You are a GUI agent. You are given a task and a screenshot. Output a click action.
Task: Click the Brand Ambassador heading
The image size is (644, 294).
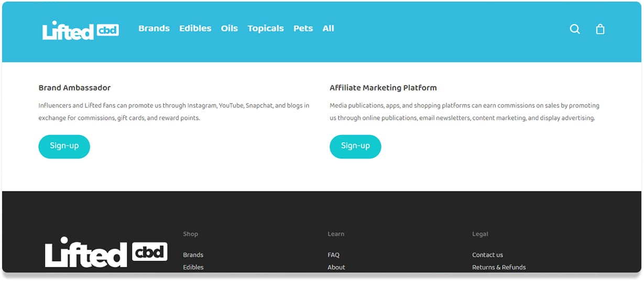point(74,88)
